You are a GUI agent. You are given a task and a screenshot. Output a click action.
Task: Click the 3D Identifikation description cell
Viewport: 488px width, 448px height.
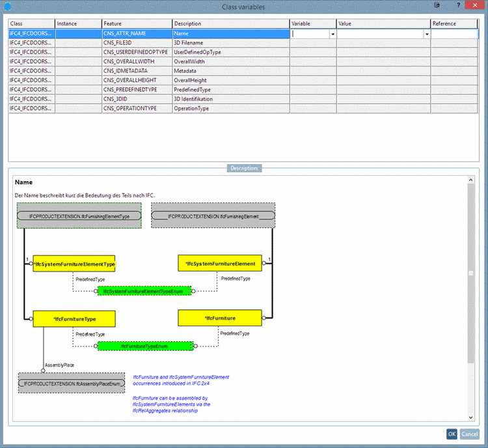tap(231, 99)
